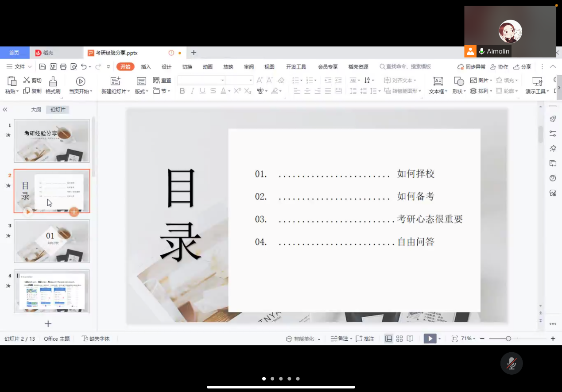Open the 71% zoom level dropdown

point(468,338)
